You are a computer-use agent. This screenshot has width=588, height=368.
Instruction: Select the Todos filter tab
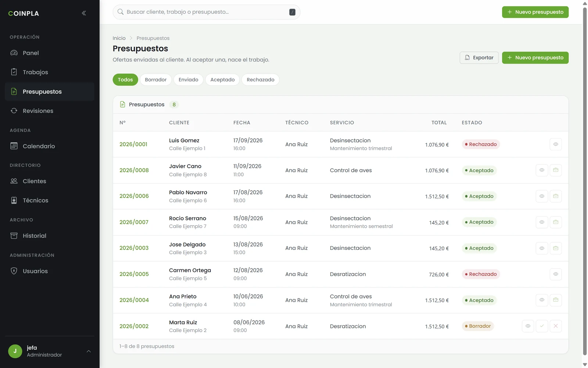[125, 80]
